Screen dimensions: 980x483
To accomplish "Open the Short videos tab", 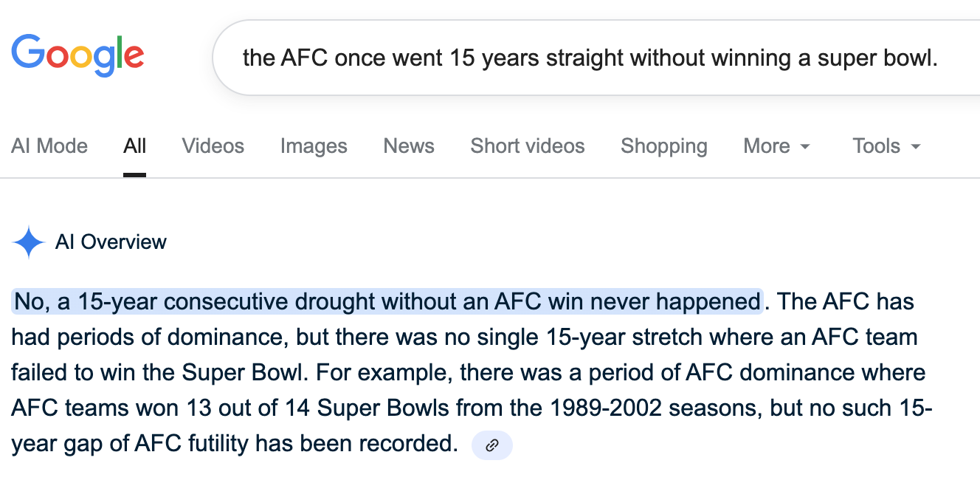I will 528,146.
